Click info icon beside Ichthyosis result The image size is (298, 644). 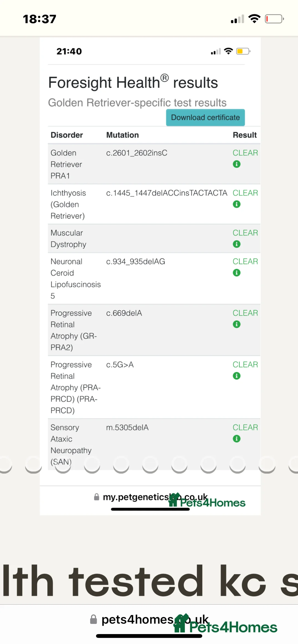pyautogui.click(x=236, y=204)
